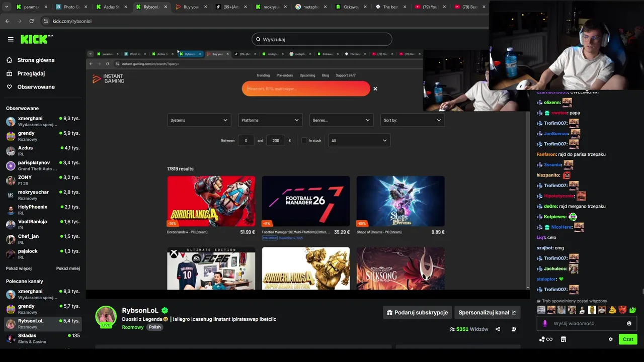Open the HolyPhoenix channel in sidebar
Screen dimensions: 644x362
(43, 210)
